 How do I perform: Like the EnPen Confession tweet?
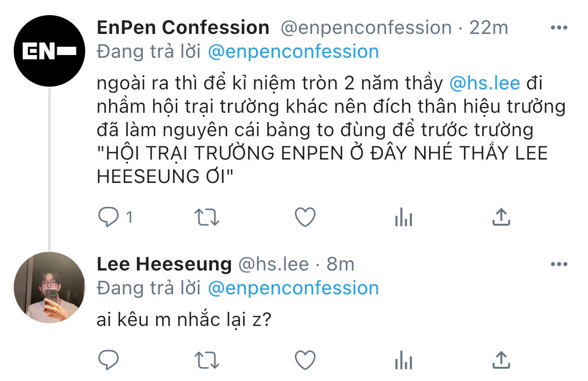click(x=305, y=217)
